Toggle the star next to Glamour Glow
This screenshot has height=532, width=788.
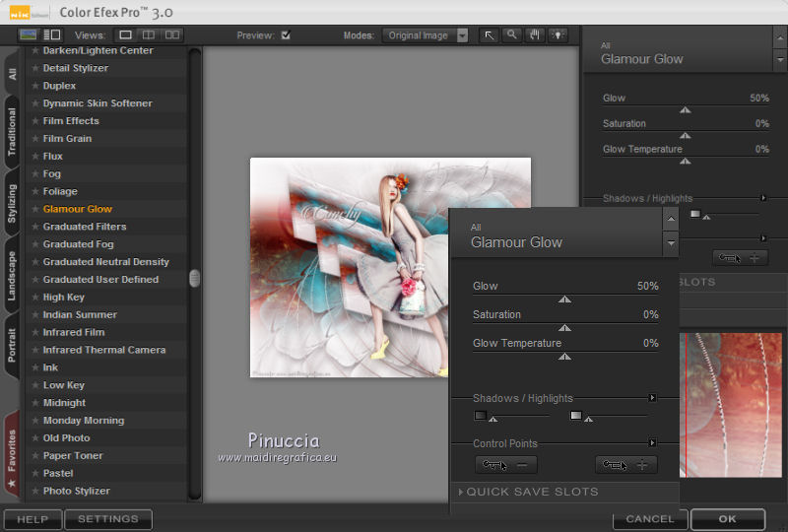point(35,209)
